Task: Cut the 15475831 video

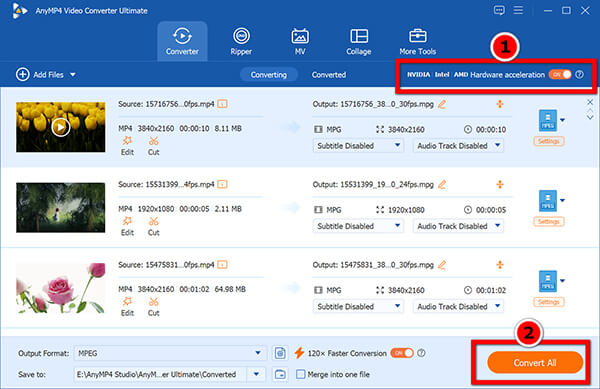Action: pyautogui.click(x=153, y=306)
